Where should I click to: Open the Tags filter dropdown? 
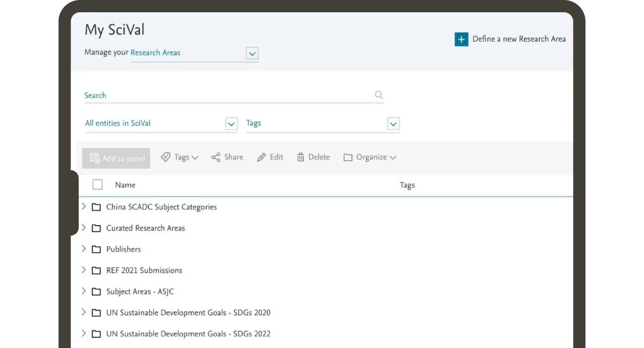393,124
